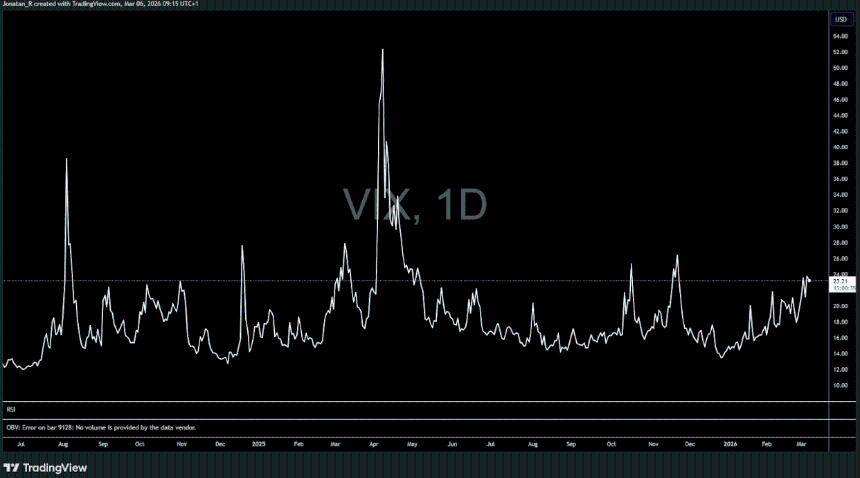This screenshot has width=860, height=478.
Task: Click the RSI indicator pane label
Action: (11, 409)
